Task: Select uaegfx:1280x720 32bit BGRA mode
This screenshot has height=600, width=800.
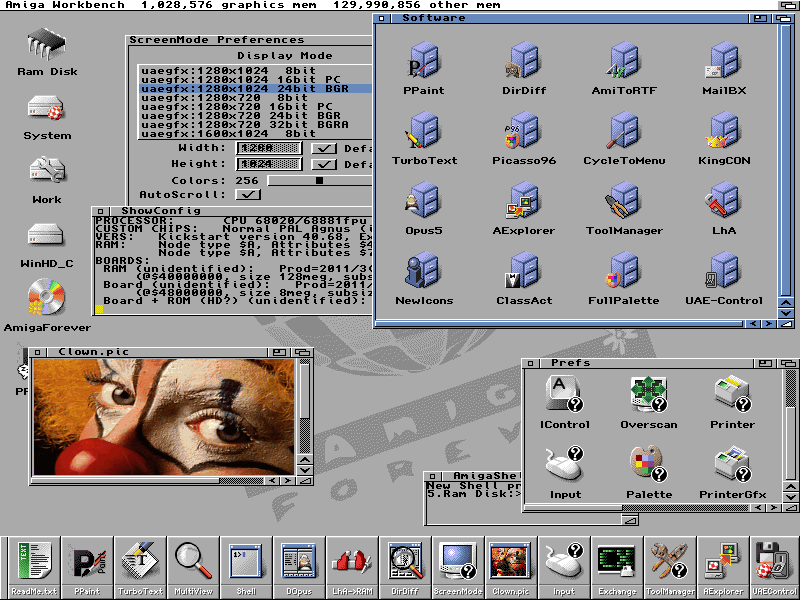Action: point(256,124)
